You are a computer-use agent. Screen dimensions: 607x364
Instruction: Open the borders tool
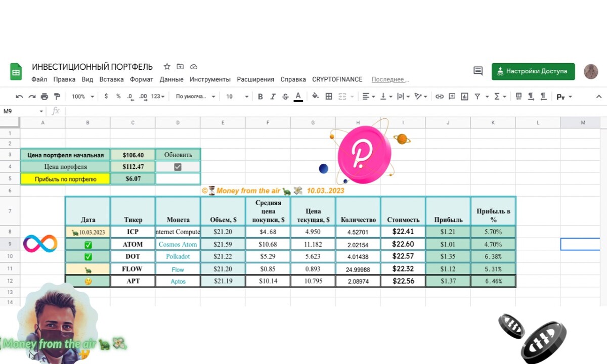(328, 97)
